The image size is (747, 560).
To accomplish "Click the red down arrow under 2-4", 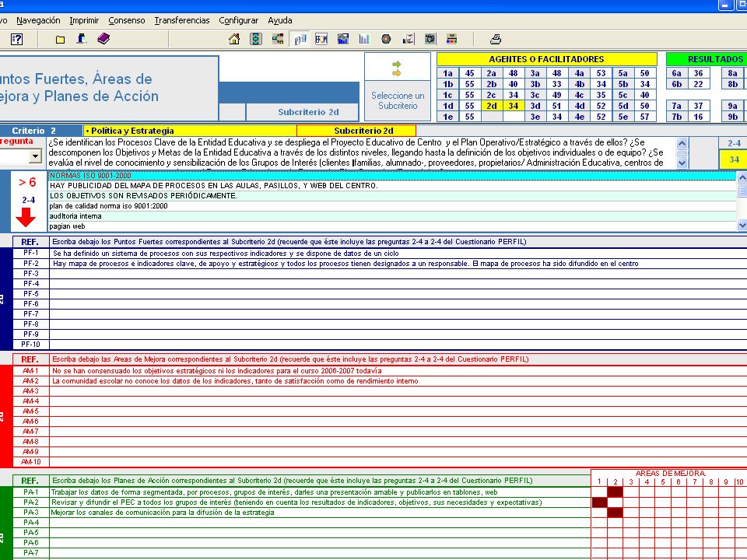I will pyautogui.click(x=26, y=217).
